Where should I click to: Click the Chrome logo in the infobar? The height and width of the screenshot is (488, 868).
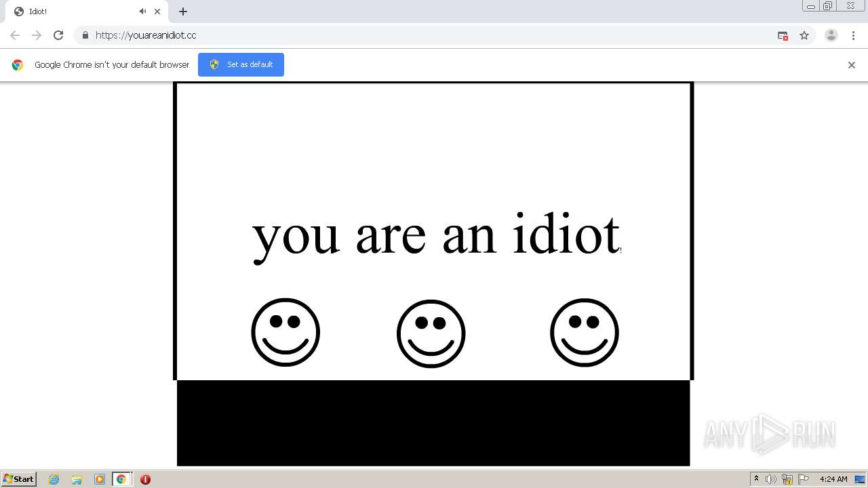(18, 65)
